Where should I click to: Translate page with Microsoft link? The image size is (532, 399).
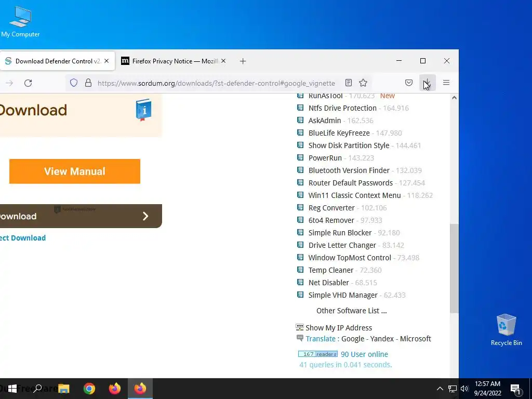tap(415, 339)
